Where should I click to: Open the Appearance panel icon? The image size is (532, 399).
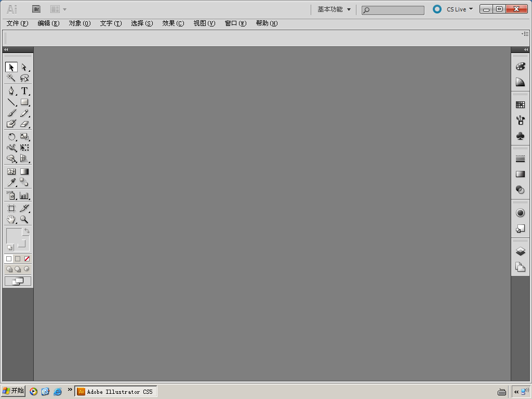point(520,212)
